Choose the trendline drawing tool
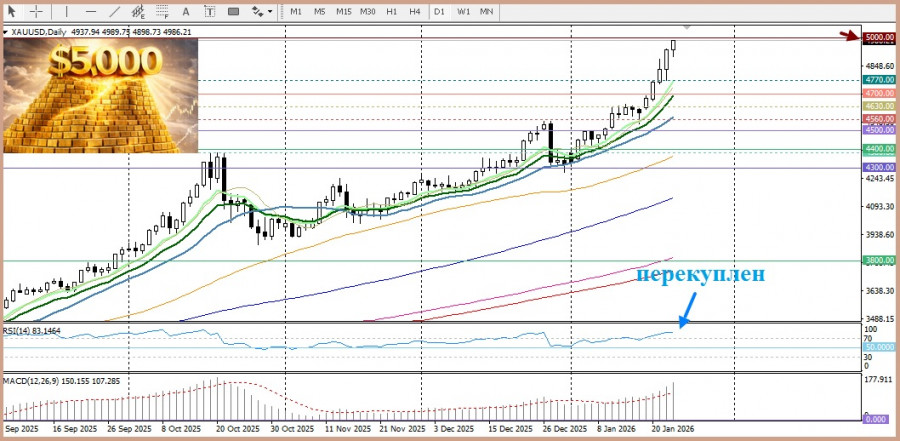900x441 pixels. point(114,11)
